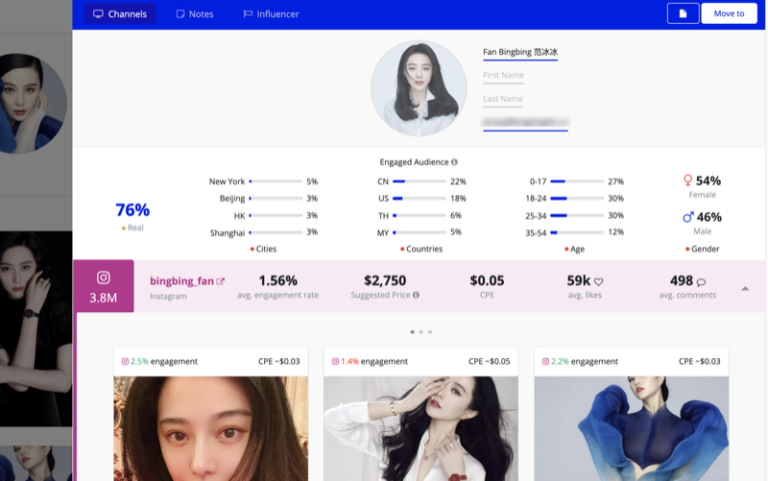768x481 pixels.
Task: Click Instagram icon on 2.5% engagement card
Action: (125, 361)
